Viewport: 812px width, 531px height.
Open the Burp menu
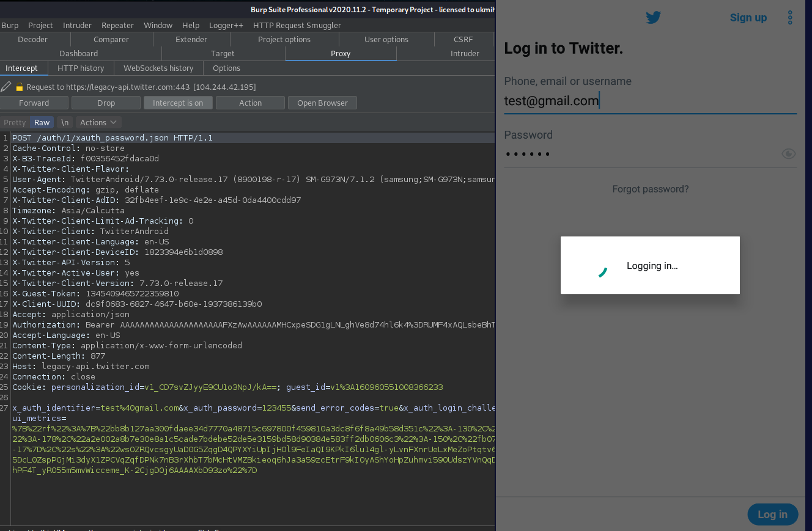[x=10, y=25]
